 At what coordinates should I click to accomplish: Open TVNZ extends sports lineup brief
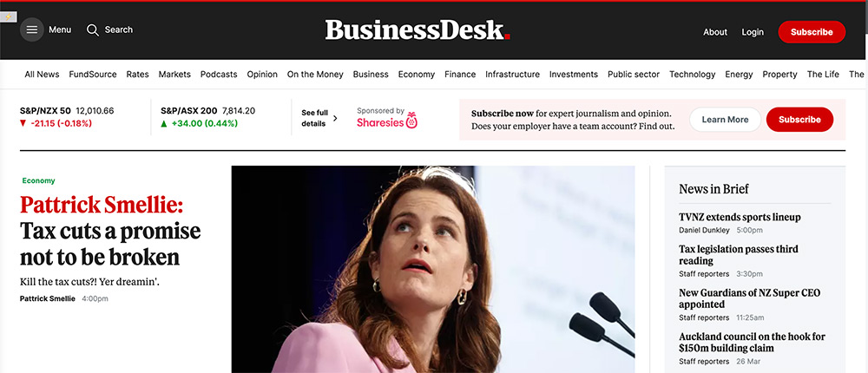[x=740, y=217]
